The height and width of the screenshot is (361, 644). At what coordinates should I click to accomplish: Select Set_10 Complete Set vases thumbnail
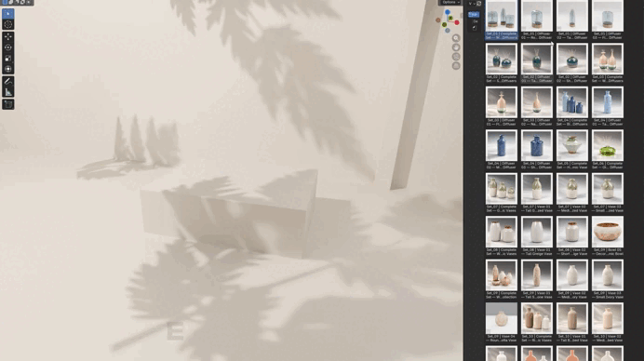tap(536, 323)
